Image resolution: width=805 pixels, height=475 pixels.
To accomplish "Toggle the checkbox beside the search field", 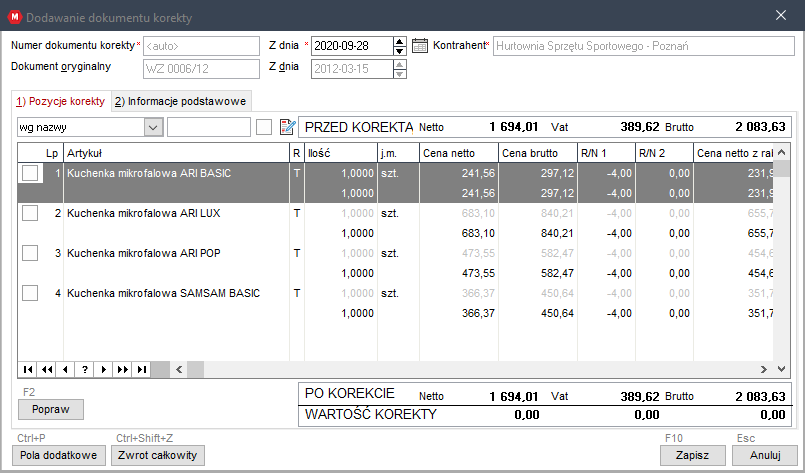I will tap(264, 127).
